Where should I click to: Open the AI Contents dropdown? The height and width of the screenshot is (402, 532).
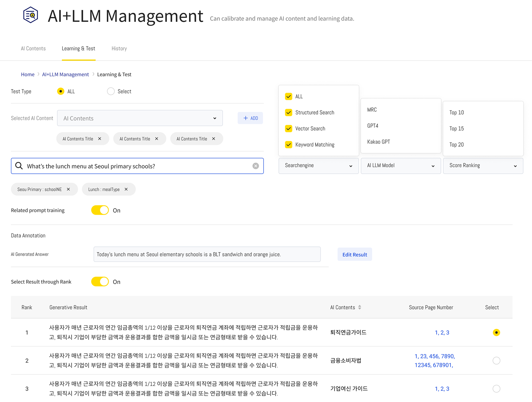(x=140, y=118)
